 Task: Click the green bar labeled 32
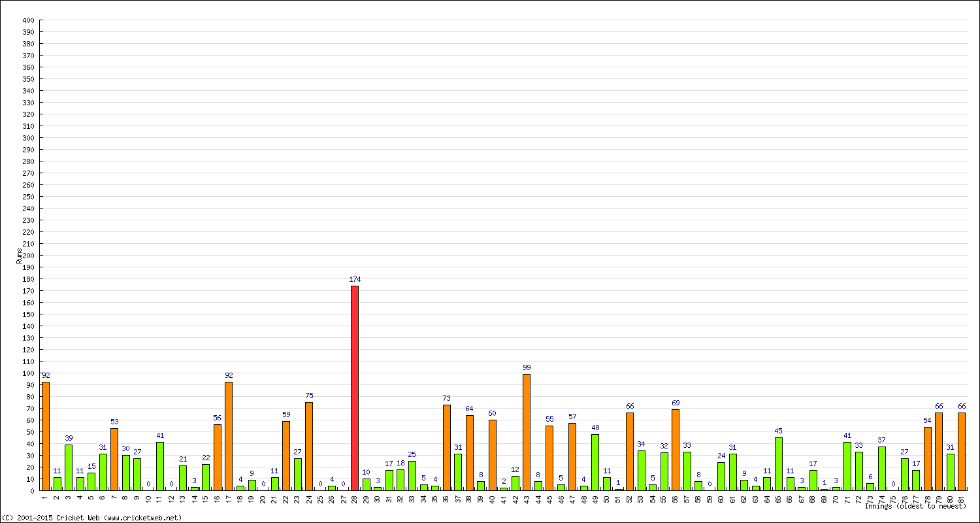click(x=664, y=471)
